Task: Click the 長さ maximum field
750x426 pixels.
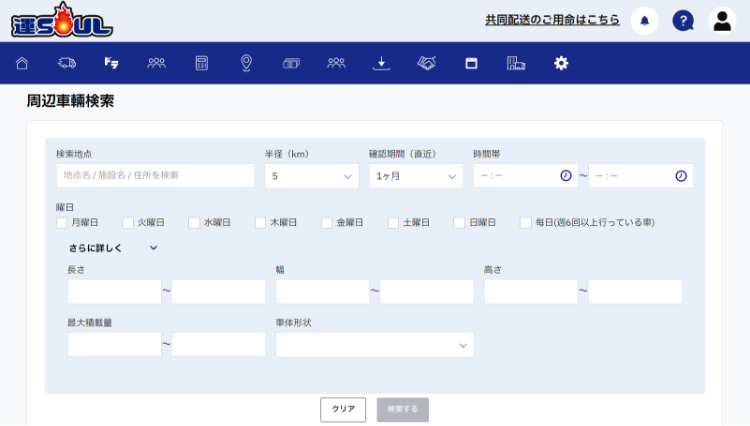Action: coord(219,292)
